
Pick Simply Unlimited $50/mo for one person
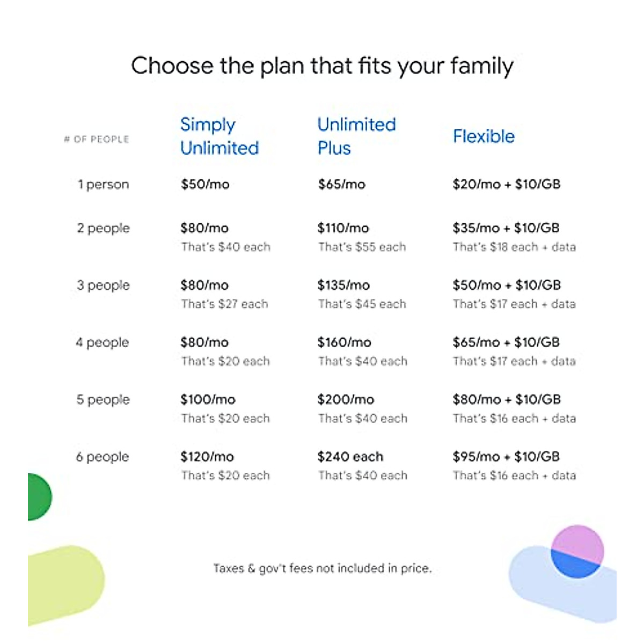(x=205, y=185)
